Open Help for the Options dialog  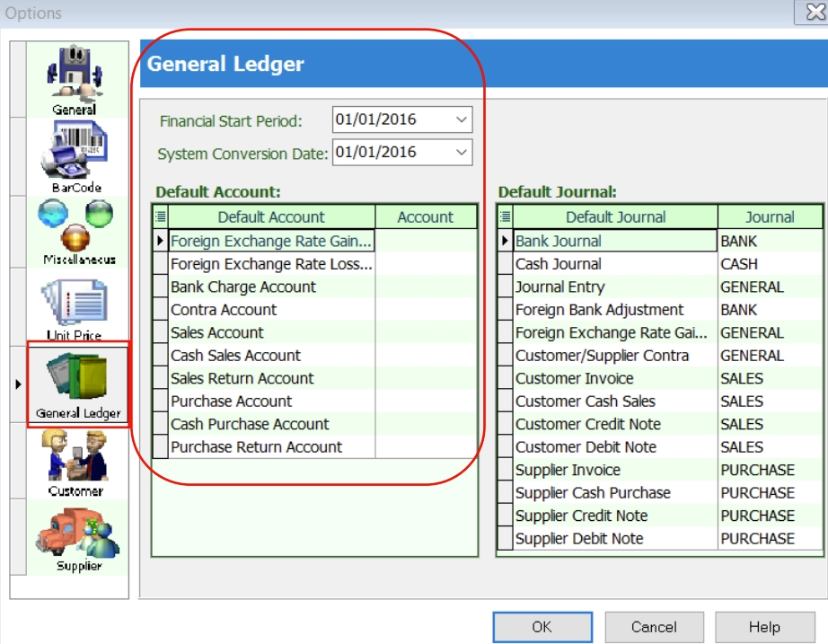(x=764, y=627)
